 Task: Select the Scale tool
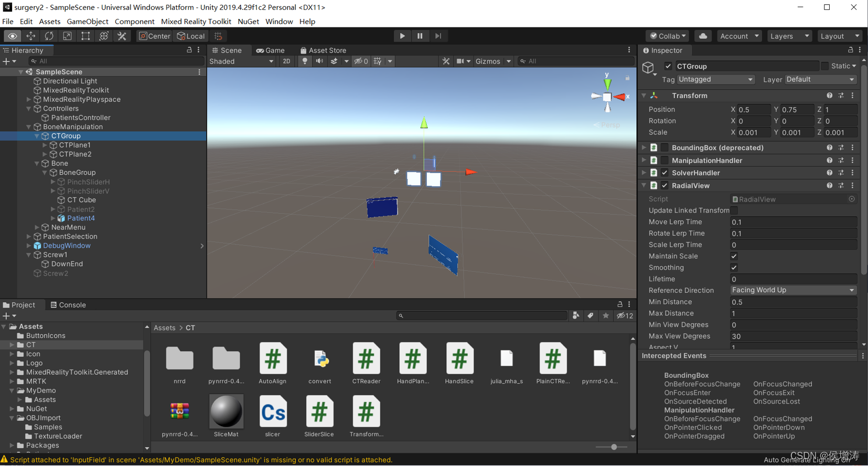67,36
